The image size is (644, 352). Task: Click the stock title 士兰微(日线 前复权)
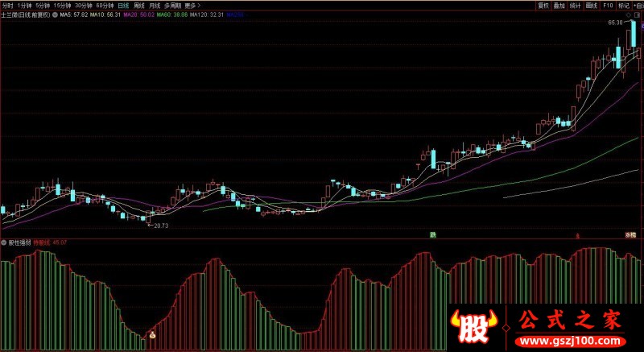pyautogui.click(x=26, y=14)
